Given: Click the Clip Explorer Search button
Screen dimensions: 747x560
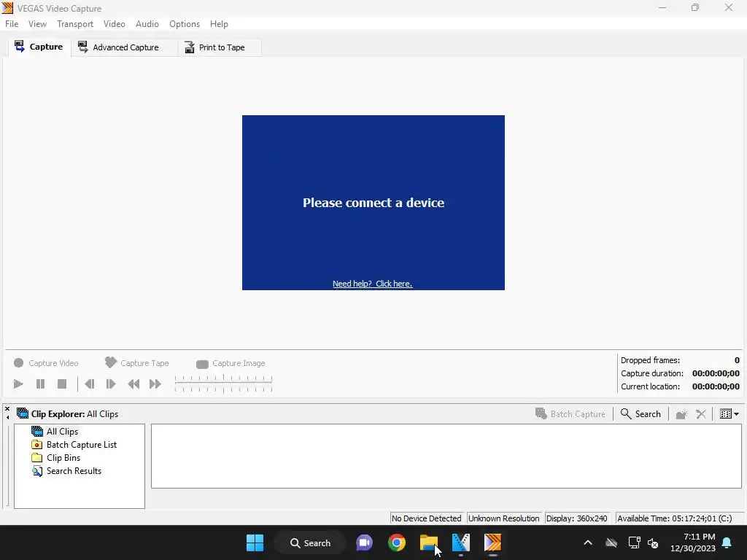Looking at the screenshot, I should [640, 414].
